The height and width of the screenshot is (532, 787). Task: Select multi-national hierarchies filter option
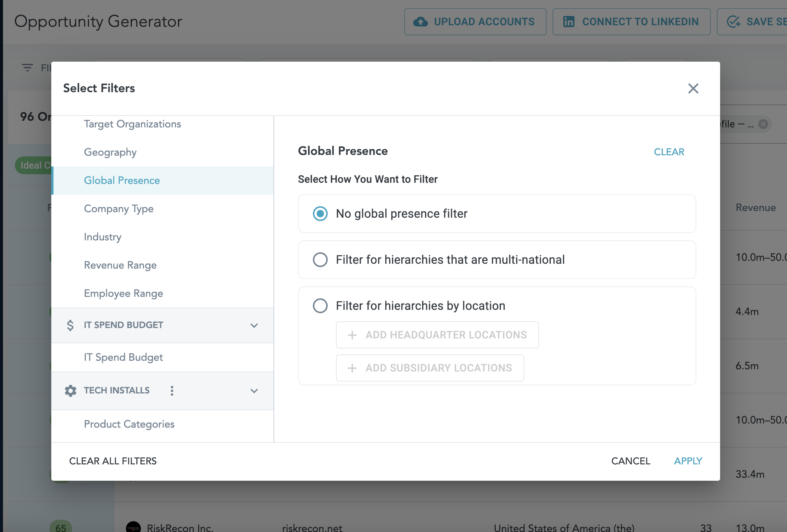(x=320, y=260)
